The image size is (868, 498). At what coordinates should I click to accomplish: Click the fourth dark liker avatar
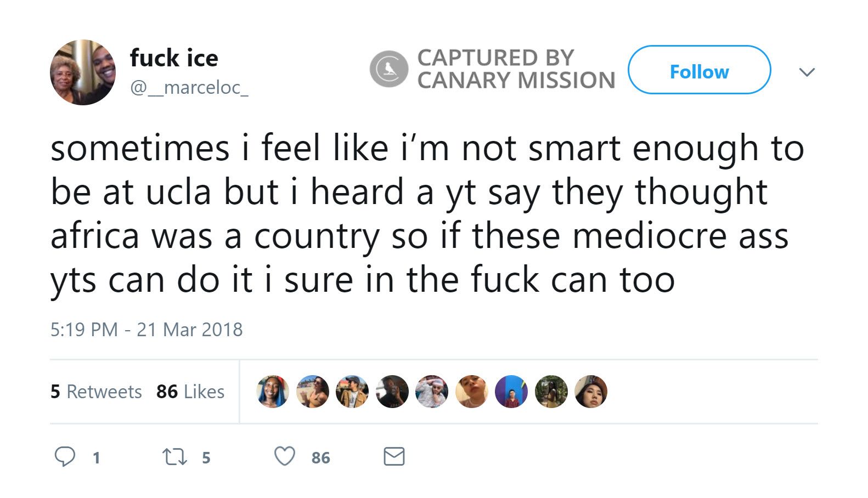point(392,392)
